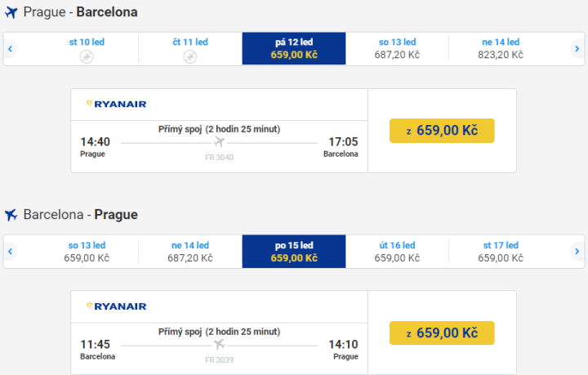Show later outbound dates with right arrow
This screenshot has height=375, width=588.
(x=577, y=49)
